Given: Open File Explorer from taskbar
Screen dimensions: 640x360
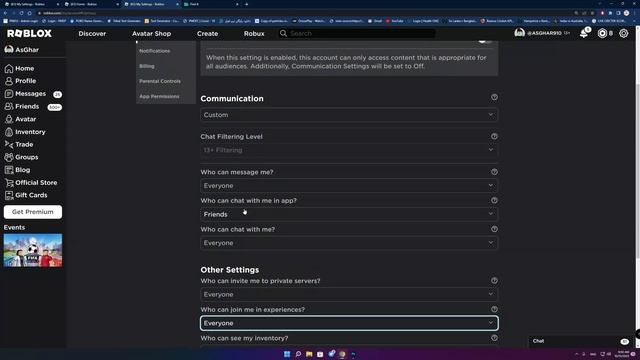Looking at the screenshot, I should pos(309,354).
